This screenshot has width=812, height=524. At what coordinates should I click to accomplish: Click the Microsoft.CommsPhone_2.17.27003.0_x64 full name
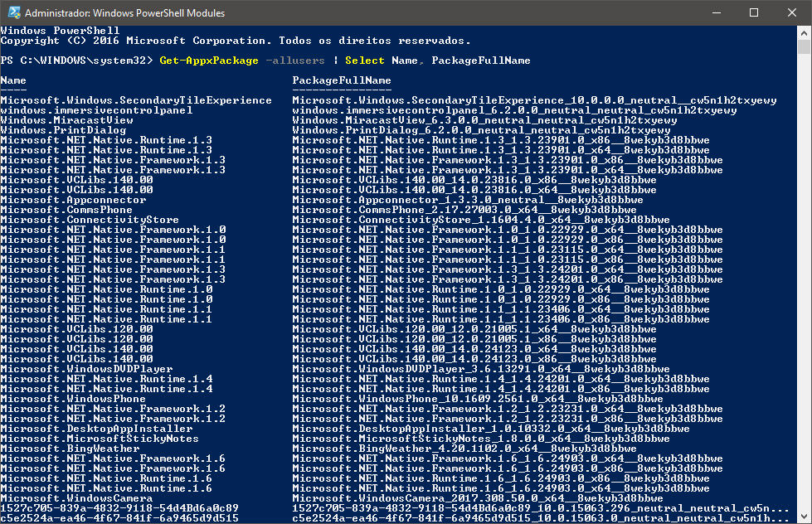click(x=464, y=210)
